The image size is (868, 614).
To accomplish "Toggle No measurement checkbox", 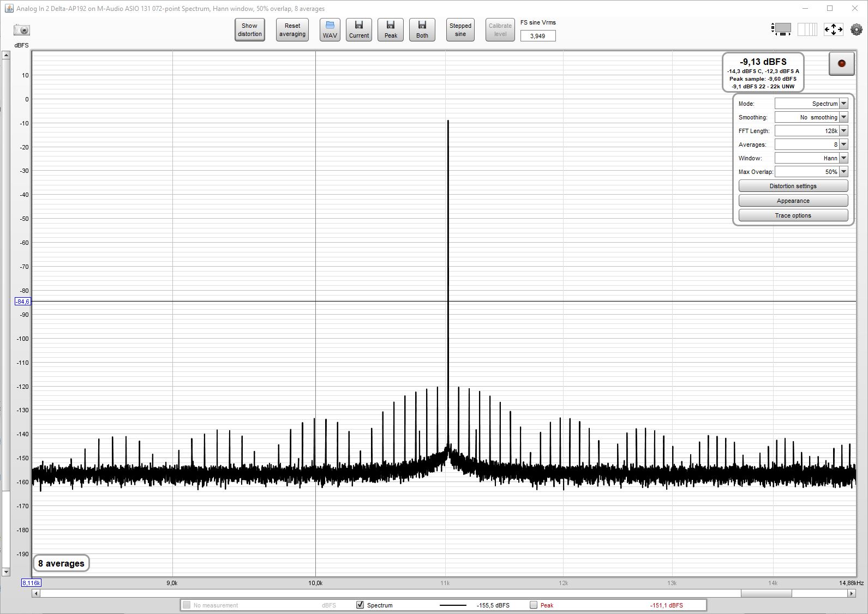I will pyautogui.click(x=187, y=605).
